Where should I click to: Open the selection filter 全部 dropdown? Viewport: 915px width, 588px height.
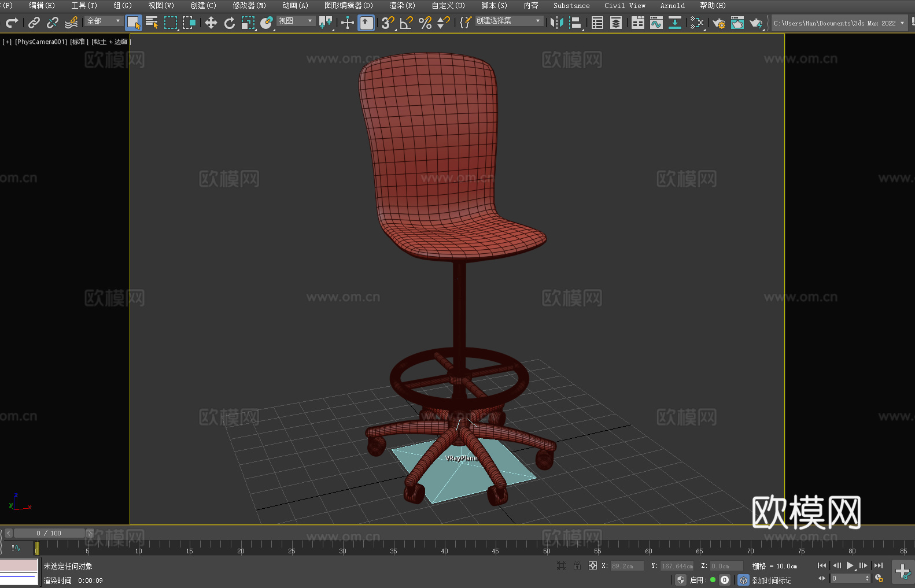coord(104,21)
